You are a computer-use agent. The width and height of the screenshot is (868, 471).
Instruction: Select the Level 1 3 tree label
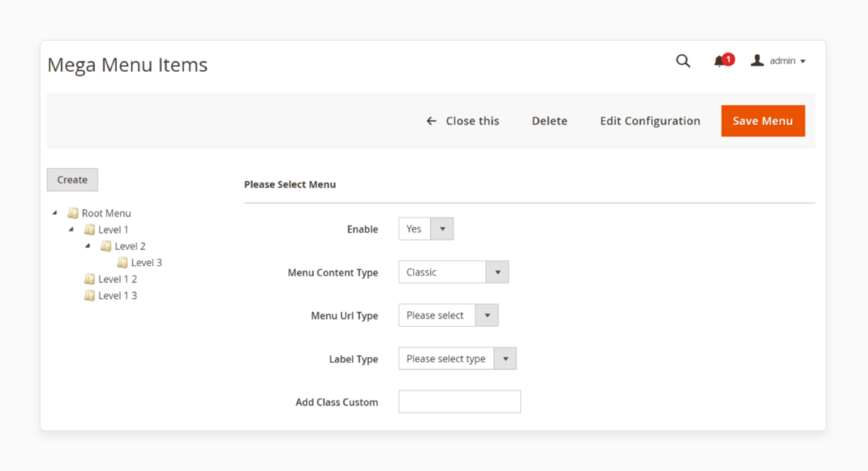(118, 296)
